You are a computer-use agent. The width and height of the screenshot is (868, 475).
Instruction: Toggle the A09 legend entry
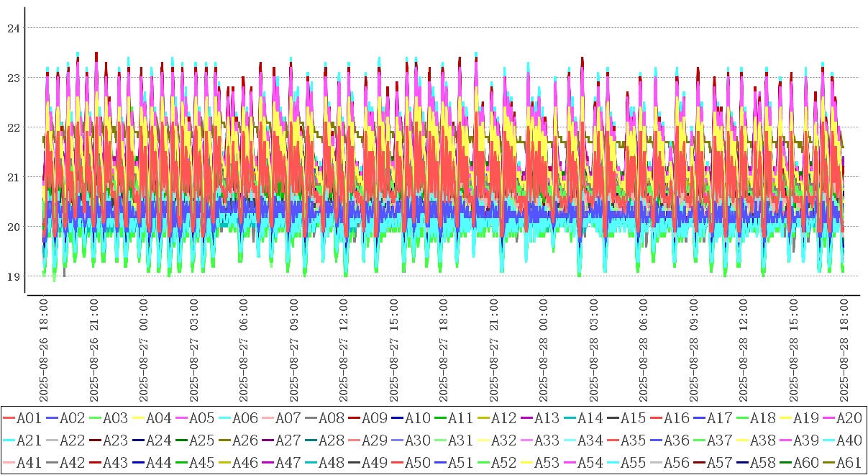(374, 417)
